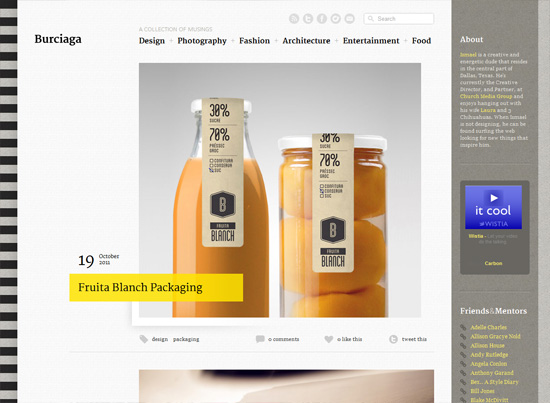Screen dimensions: 550x403
Task: Click chain icon beside Angela Conlon
Action: click(463, 364)
